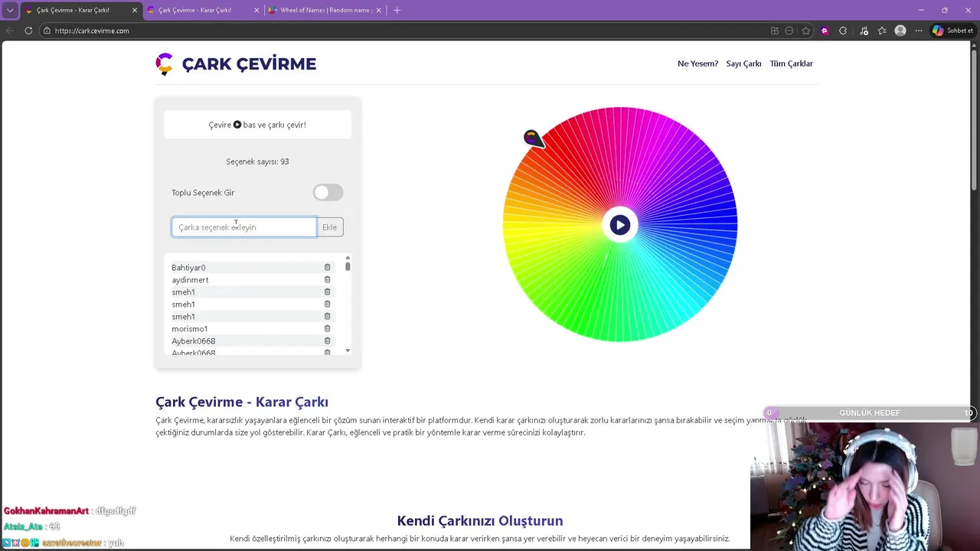Delete the morismo1 entry via trash icon
This screenshot has height=551, width=980.
(x=327, y=328)
